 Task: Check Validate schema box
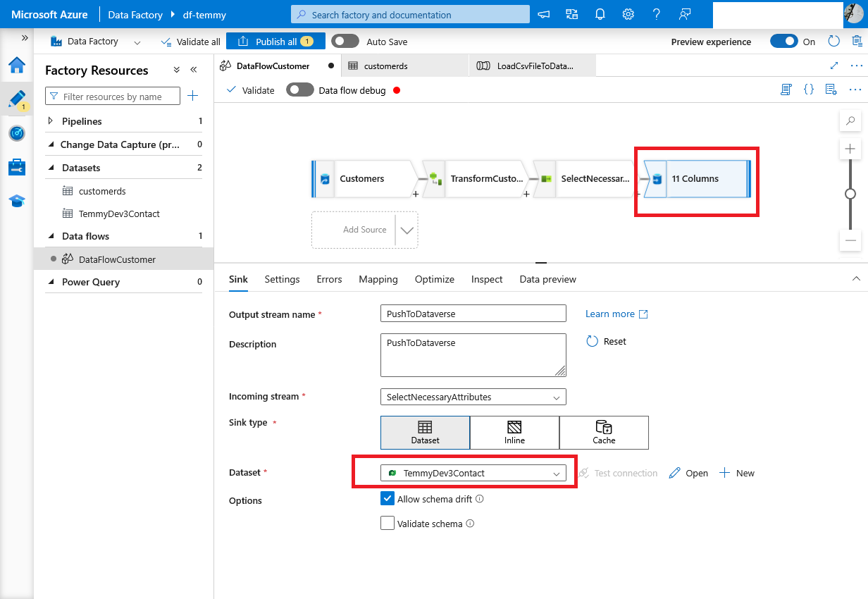pos(387,524)
